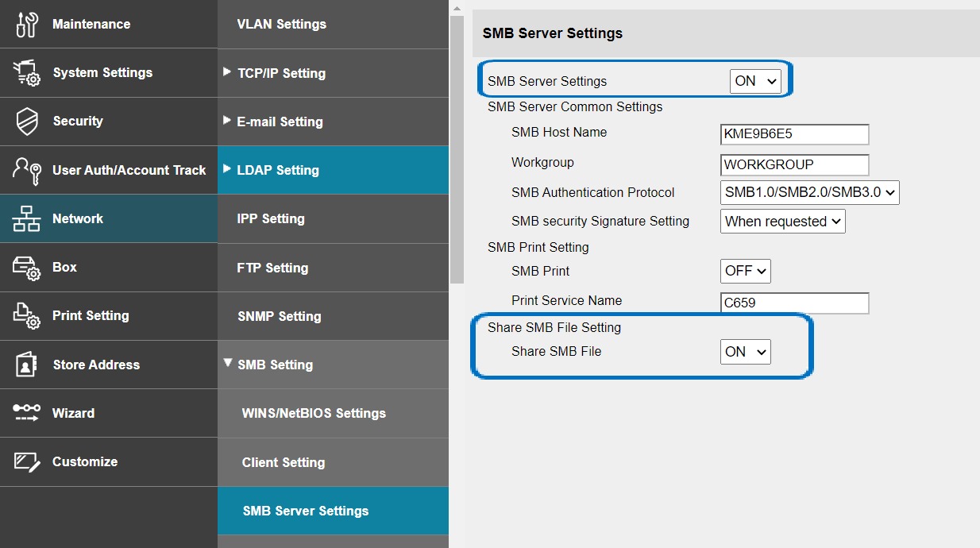Click the Network topology icon
This screenshot has height=548, width=980.
(x=26, y=219)
